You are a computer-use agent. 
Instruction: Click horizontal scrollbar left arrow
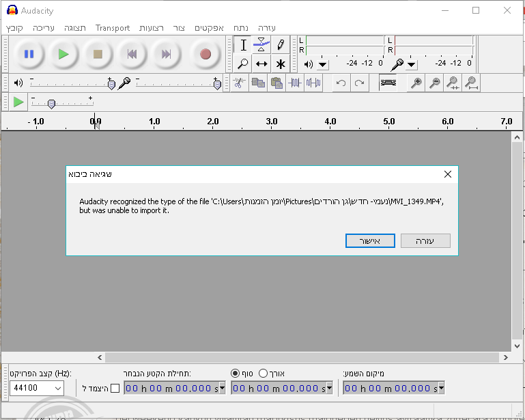pyautogui.click(x=100, y=357)
